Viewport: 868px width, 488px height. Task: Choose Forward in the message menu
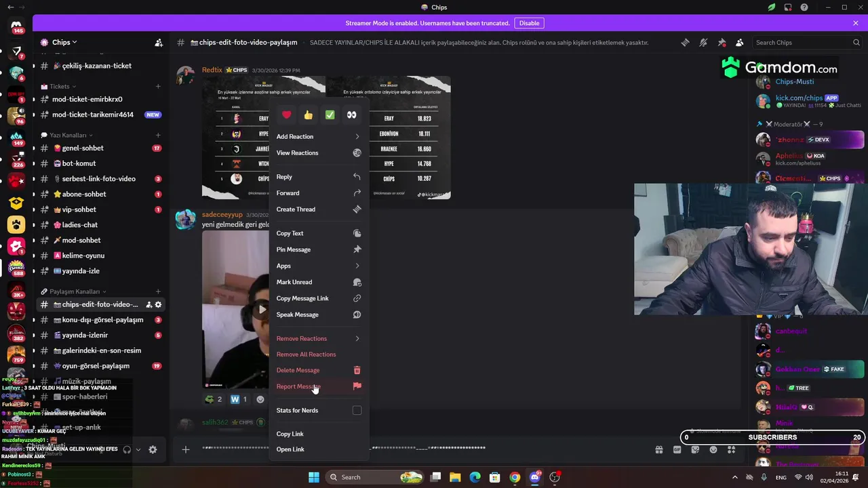pos(319,193)
